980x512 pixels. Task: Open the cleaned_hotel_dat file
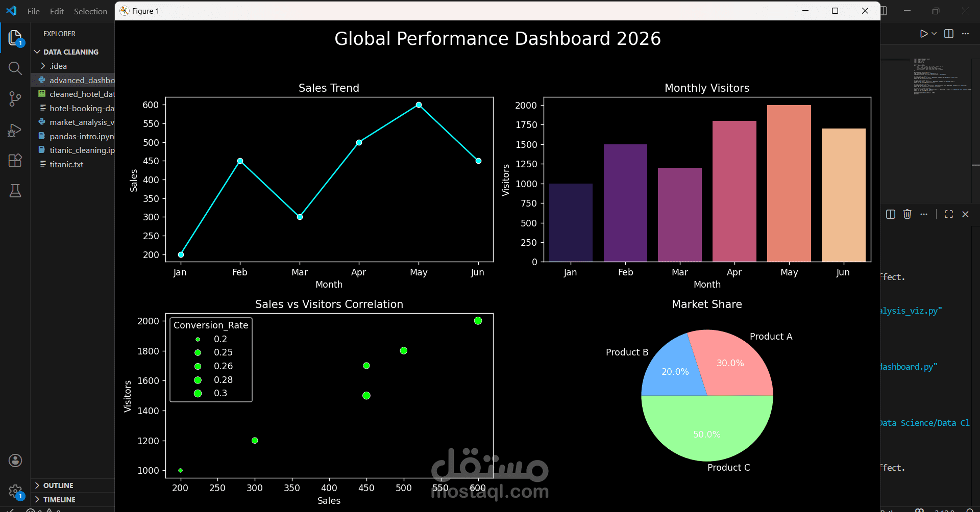73,94
